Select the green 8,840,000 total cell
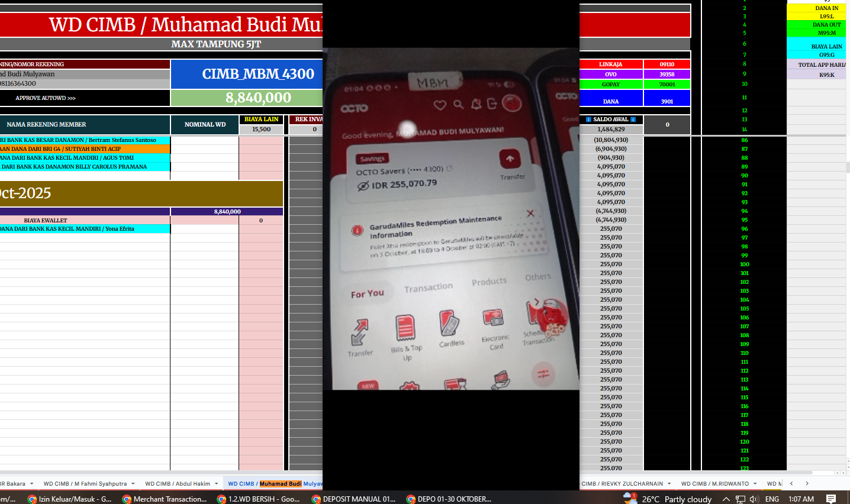Viewport: 850px width, 504px height. (247, 98)
